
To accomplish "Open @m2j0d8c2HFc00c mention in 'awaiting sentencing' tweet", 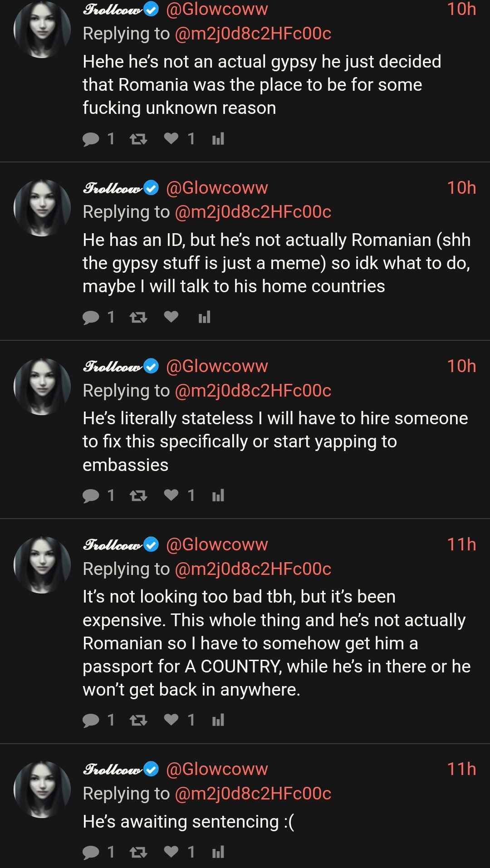I will (253, 794).
